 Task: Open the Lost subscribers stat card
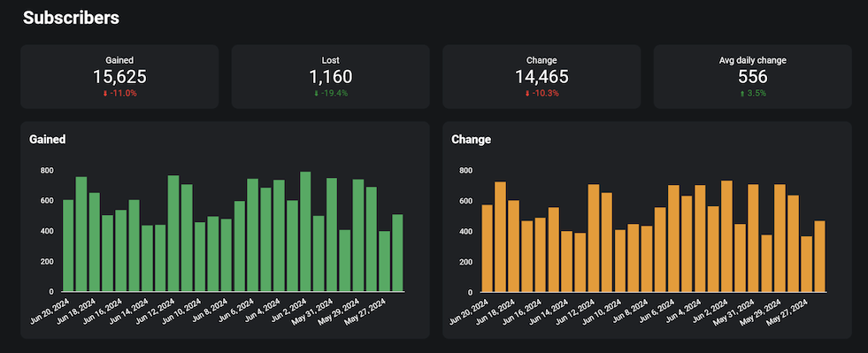[x=331, y=76]
